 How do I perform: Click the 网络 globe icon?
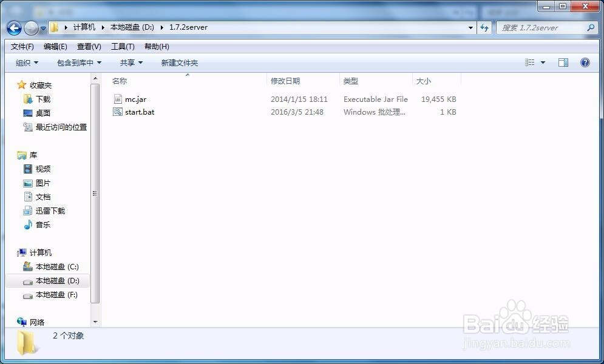(x=22, y=322)
